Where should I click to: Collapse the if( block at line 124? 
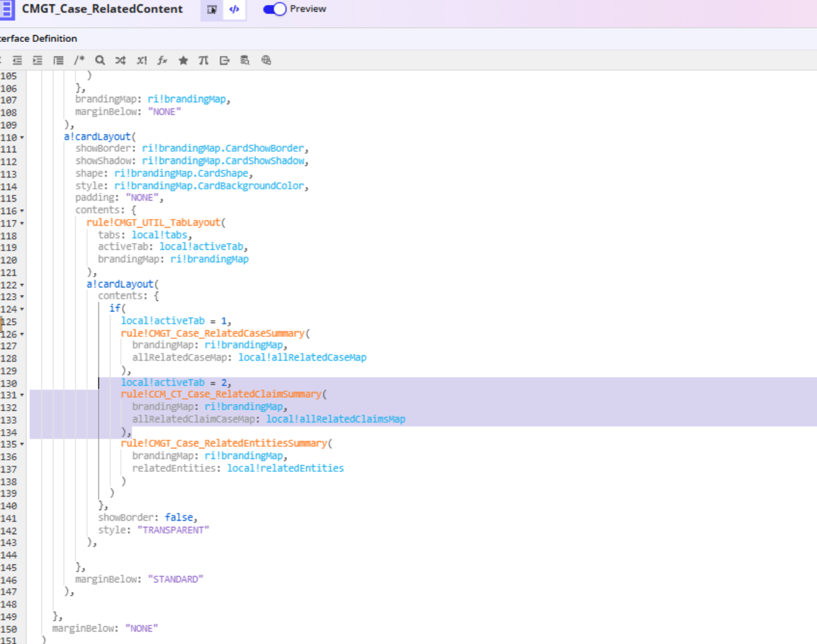[22, 309]
